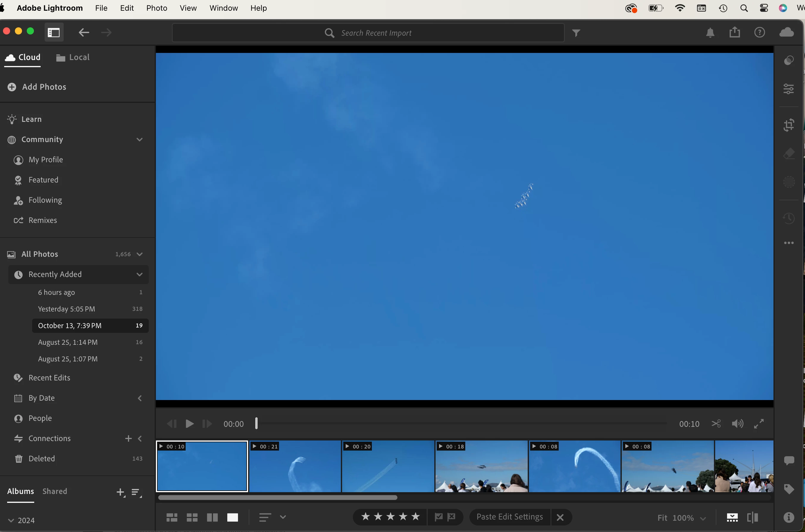Collapse the Community section
The height and width of the screenshot is (532, 805).
tap(139, 139)
